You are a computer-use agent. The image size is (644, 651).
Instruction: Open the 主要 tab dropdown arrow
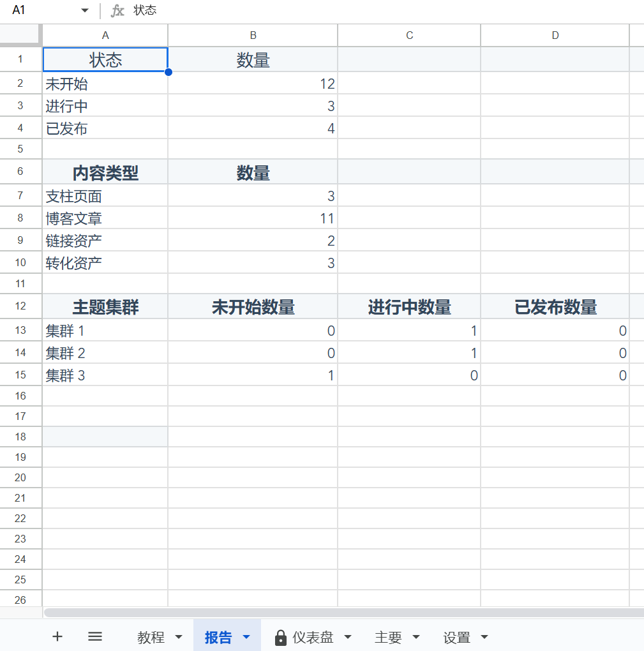tap(416, 637)
